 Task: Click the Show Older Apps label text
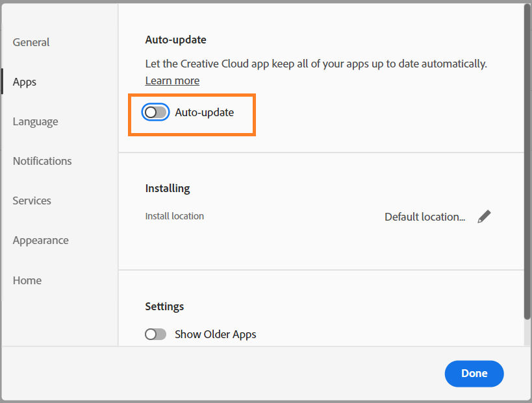(215, 334)
